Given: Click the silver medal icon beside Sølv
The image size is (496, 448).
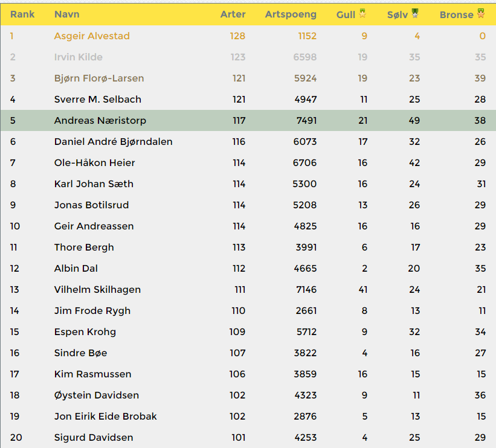Looking at the screenshot, I should click(415, 13).
